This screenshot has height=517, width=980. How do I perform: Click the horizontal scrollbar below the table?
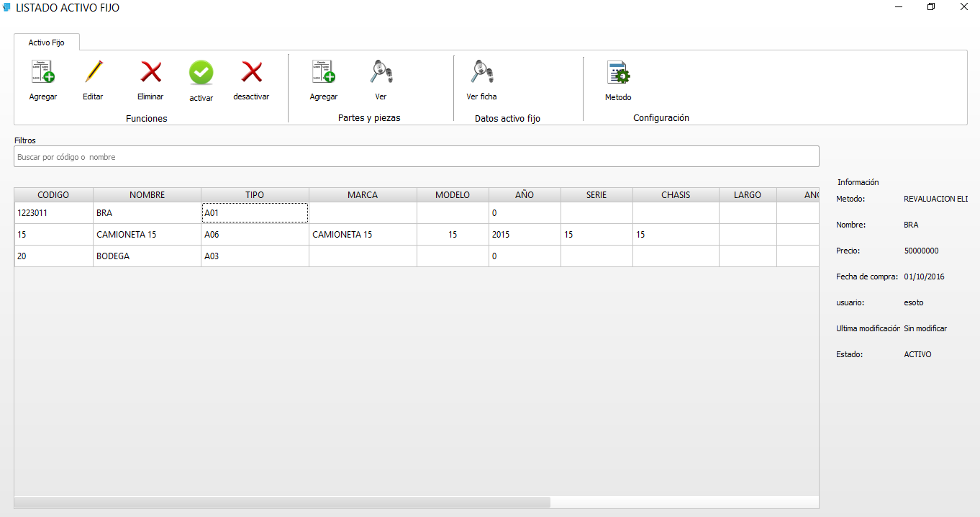coord(282,502)
